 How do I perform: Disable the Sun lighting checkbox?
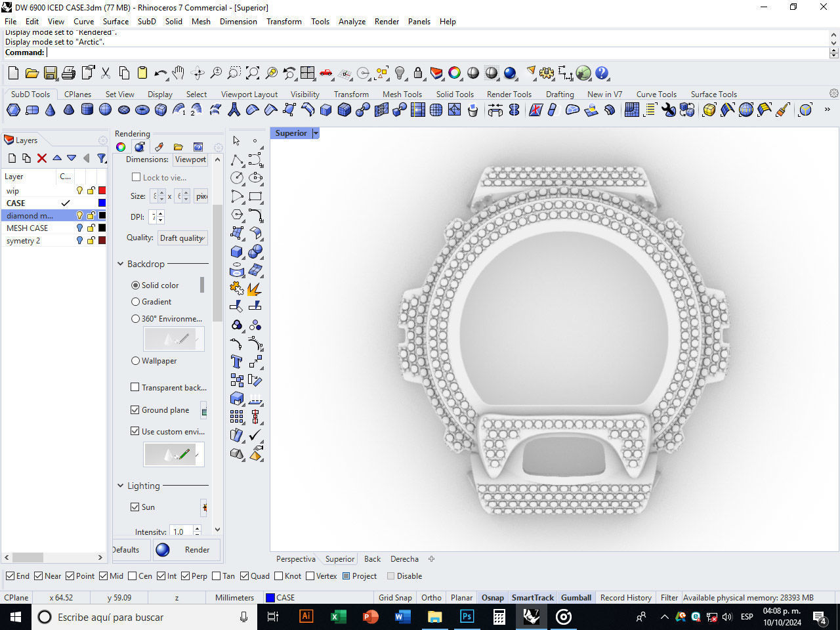[x=135, y=507]
